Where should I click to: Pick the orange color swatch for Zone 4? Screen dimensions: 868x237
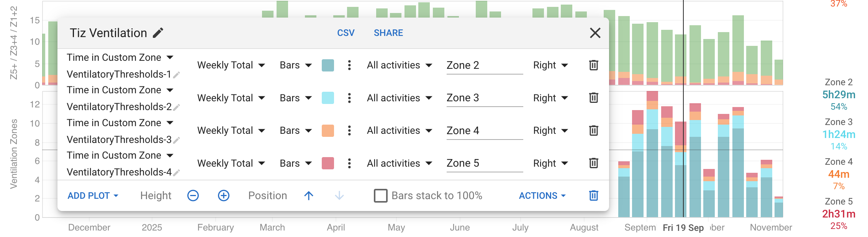point(328,131)
